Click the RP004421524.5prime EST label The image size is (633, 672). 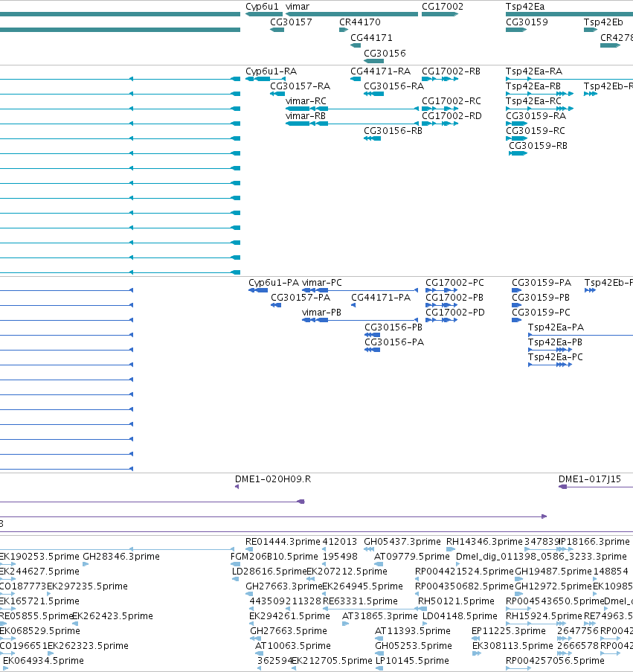tap(464, 572)
